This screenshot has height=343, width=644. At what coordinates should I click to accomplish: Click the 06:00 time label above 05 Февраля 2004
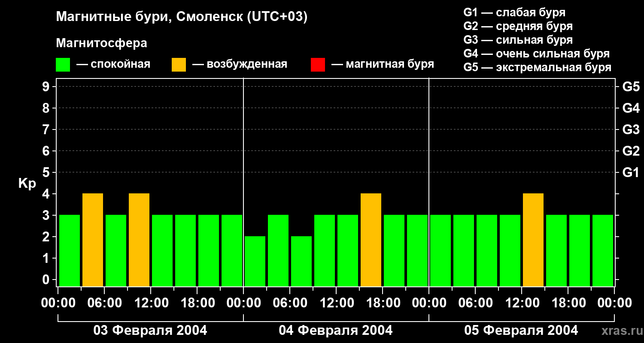[475, 303]
